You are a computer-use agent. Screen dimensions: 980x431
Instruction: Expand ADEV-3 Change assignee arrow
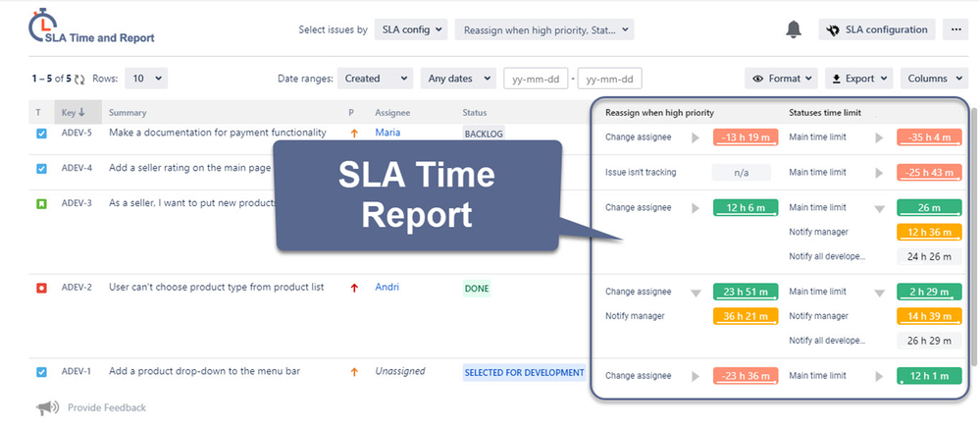(696, 208)
